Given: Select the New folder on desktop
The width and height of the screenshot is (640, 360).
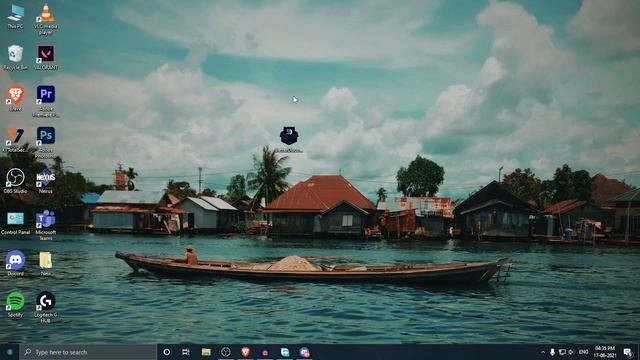Looking at the screenshot, I should pos(46,263).
